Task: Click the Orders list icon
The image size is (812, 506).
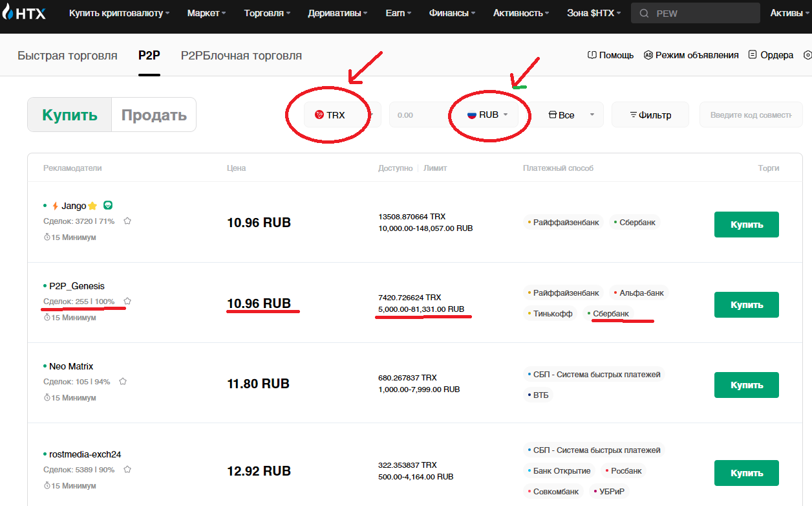Action: click(x=753, y=55)
